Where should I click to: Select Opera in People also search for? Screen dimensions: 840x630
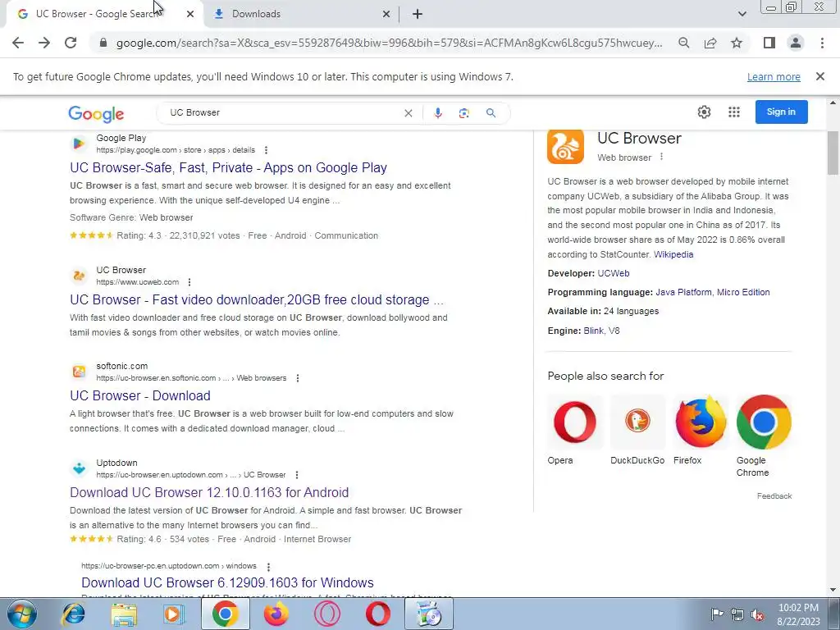coord(575,430)
